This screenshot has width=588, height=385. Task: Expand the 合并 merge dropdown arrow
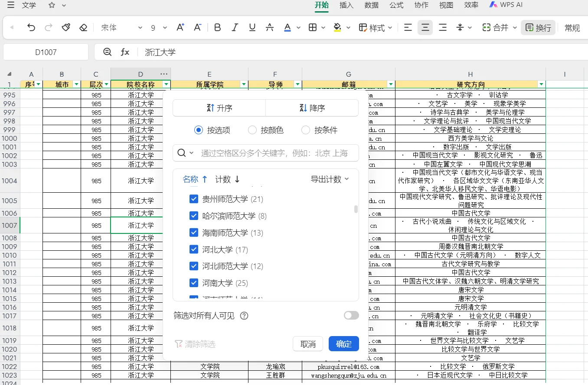[x=515, y=28]
